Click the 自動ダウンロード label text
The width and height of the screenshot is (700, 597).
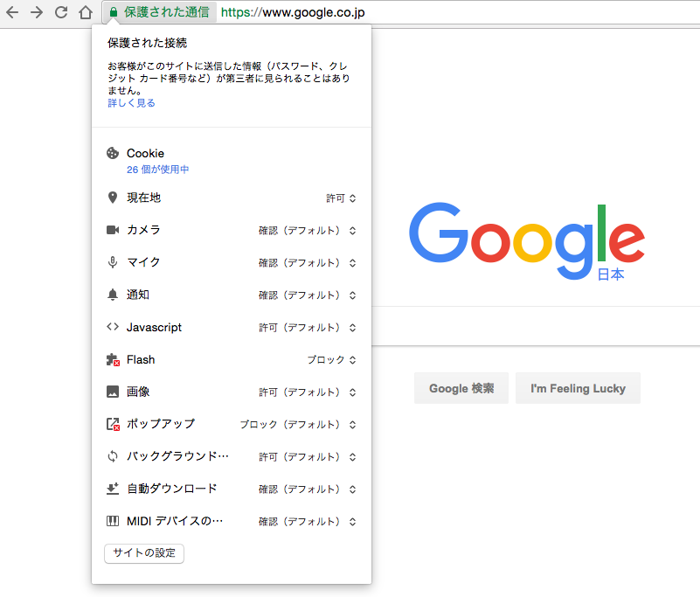click(172, 489)
